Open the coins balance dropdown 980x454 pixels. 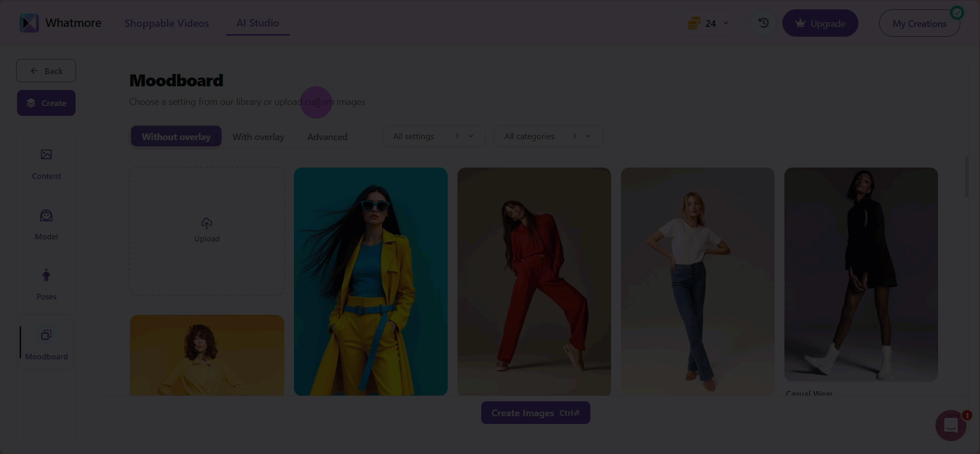tap(708, 23)
